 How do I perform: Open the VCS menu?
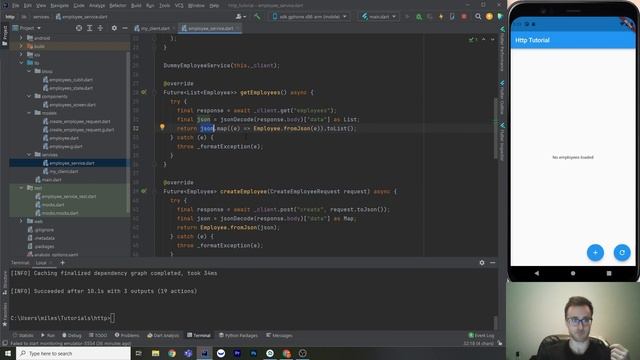[x=179, y=6]
